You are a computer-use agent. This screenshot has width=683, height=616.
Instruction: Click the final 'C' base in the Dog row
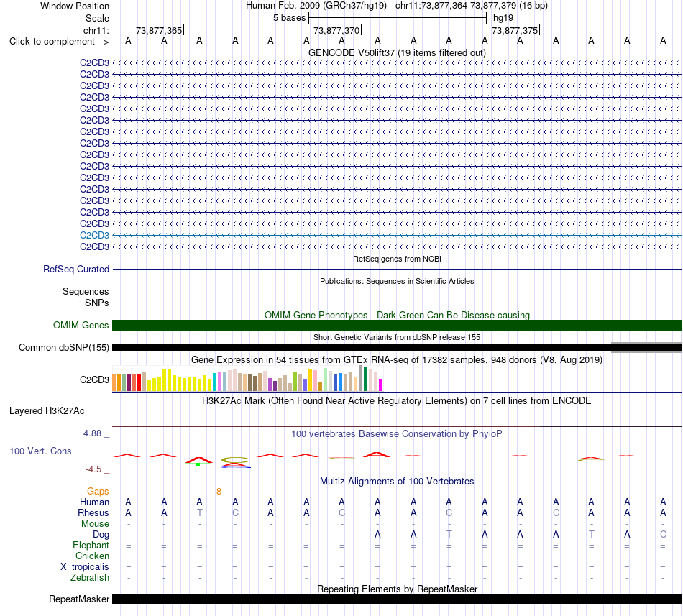point(663,534)
